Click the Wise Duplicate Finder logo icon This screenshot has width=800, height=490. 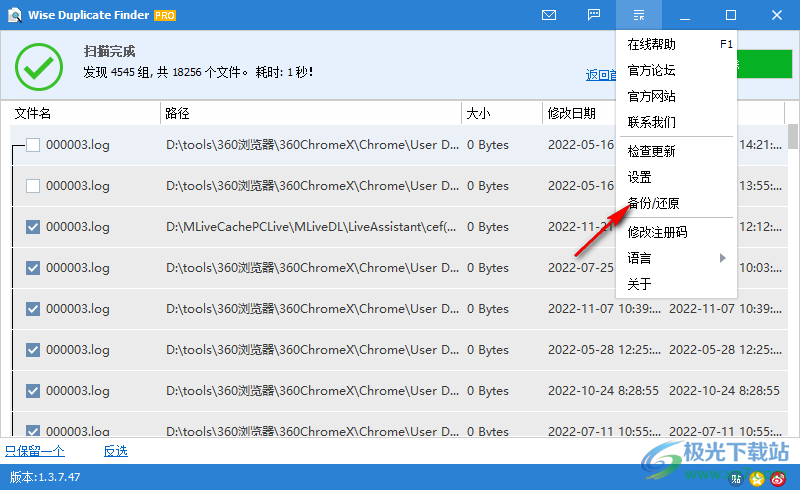(14, 15)
